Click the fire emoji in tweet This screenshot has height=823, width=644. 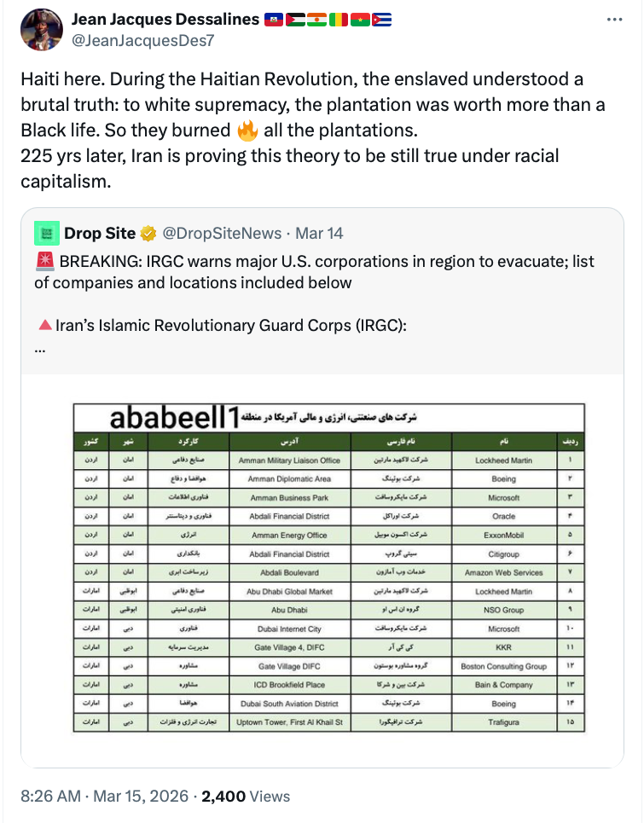click(247, 130)
